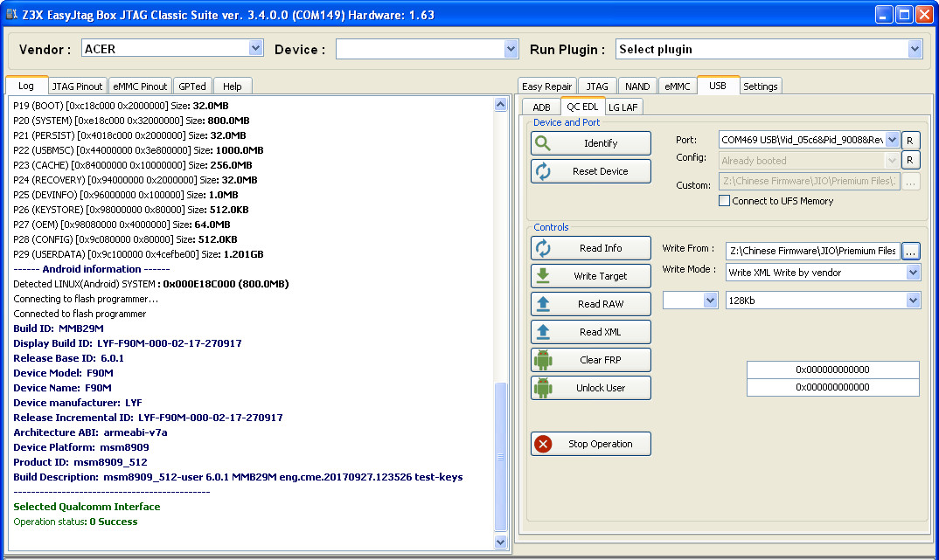Open the Settings tab
The width and height of the screenshot is (939, 560).
click(761, 86)
